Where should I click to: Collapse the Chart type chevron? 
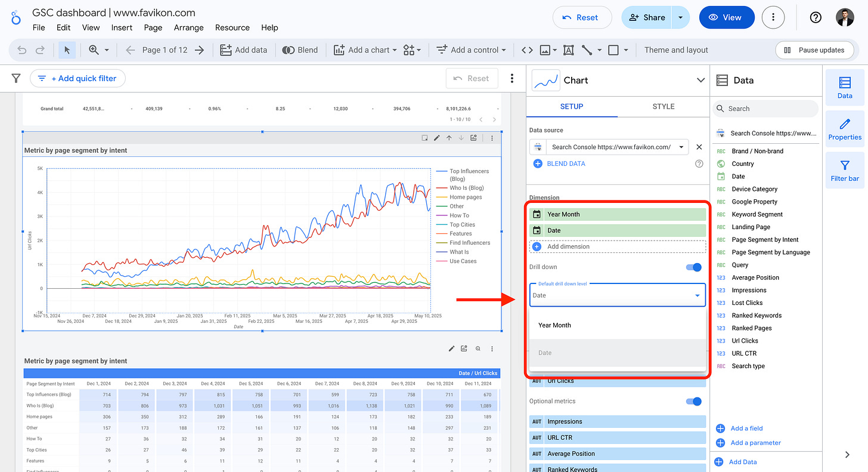[x=700, y=80]
